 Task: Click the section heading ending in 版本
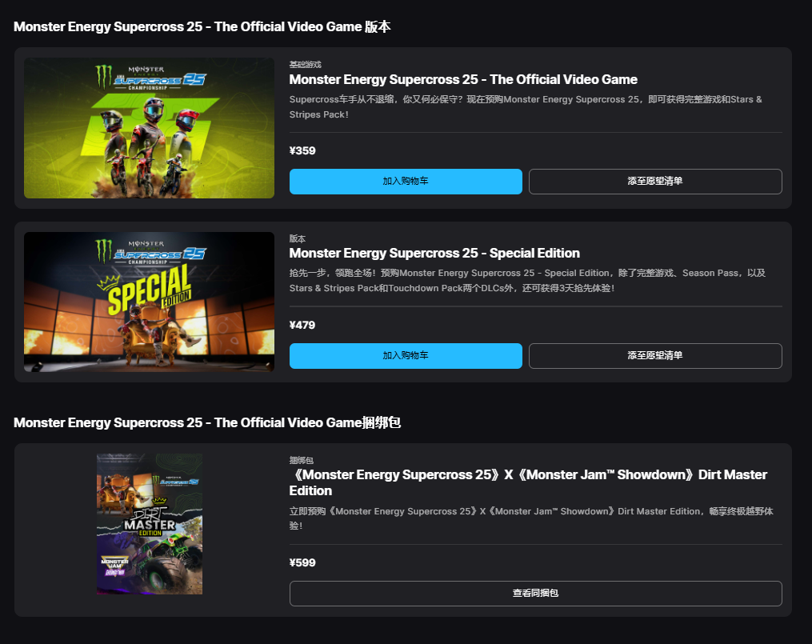point(202,27)
